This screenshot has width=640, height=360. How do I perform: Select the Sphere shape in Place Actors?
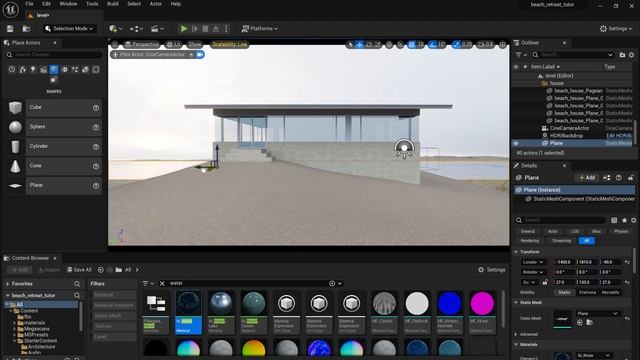(x=54, y=127)
